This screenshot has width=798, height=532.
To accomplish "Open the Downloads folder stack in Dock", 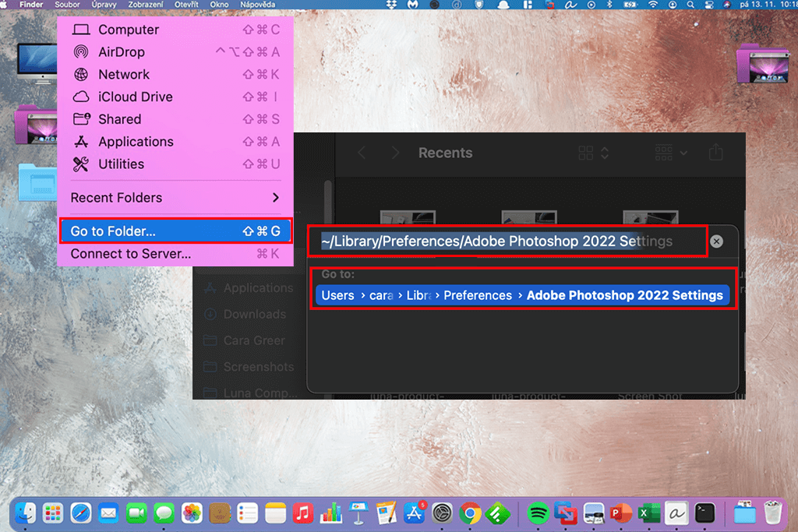I will coord(744,513).
